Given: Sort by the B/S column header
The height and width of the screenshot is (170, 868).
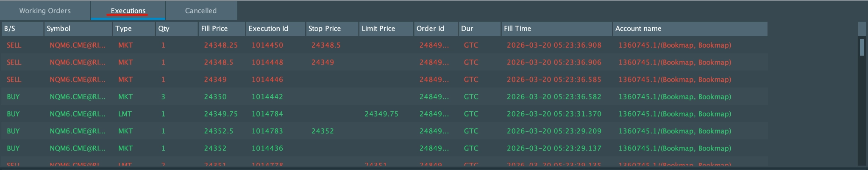Looking at the screenshot, I should click(22, 29).
